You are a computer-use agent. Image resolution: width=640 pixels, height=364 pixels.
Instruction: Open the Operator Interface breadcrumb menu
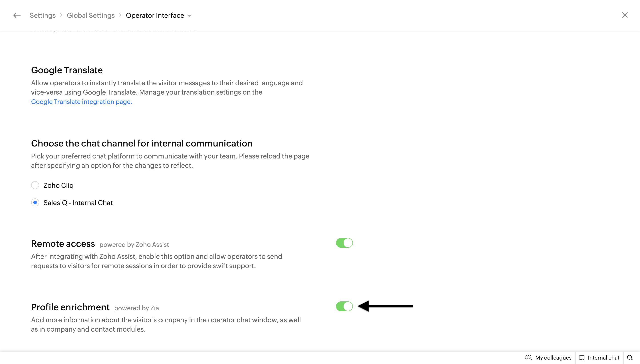click(x=155, y=16)
